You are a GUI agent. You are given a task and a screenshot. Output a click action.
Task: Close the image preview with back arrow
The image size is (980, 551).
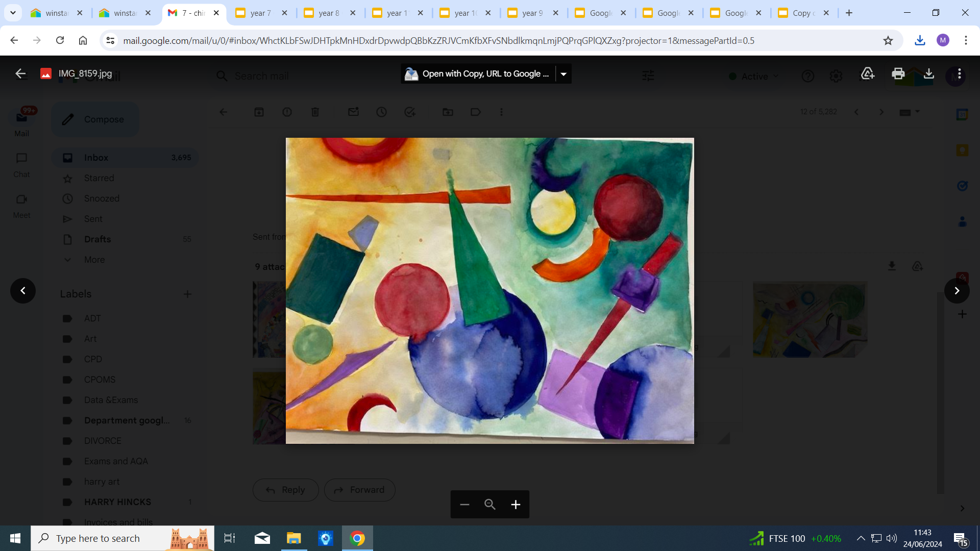click(20, 73)
